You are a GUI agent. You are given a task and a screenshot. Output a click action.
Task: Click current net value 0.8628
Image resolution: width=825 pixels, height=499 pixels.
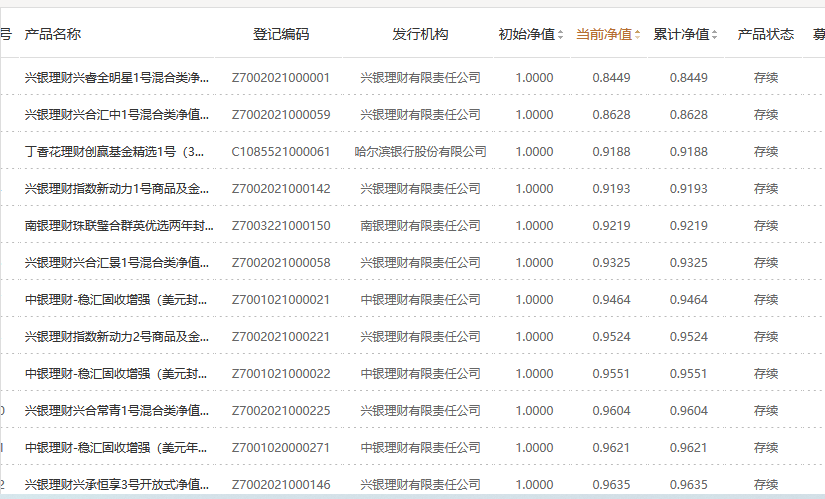(611, 115)
